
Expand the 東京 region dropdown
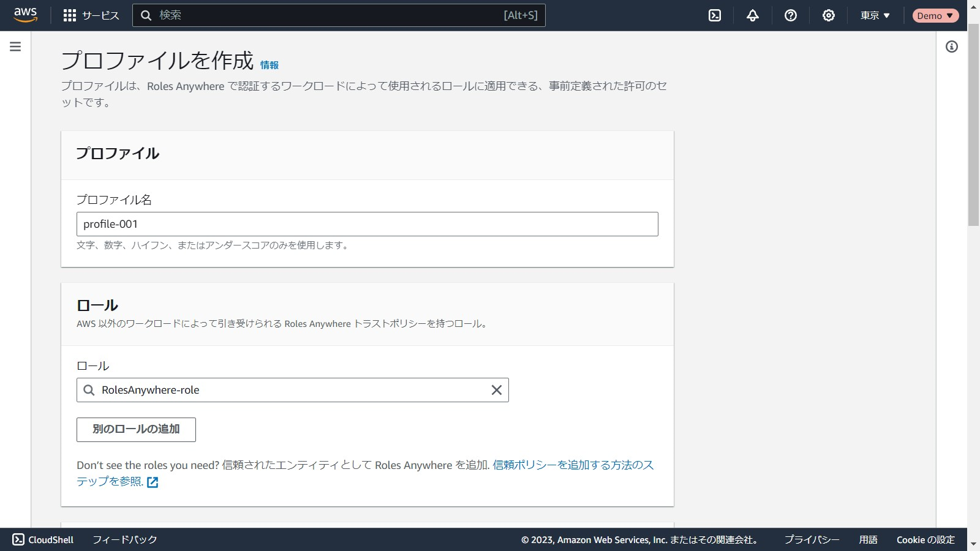[875, 15]
